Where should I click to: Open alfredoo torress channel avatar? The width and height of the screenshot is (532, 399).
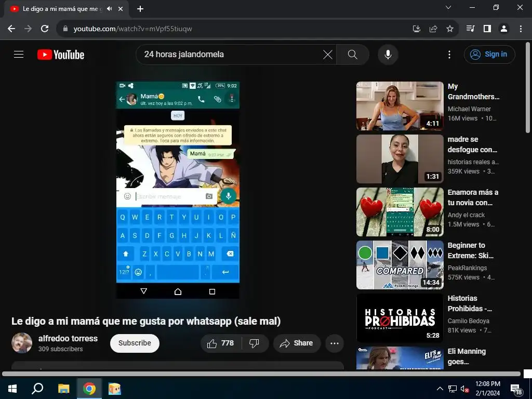tap(22, 343)
